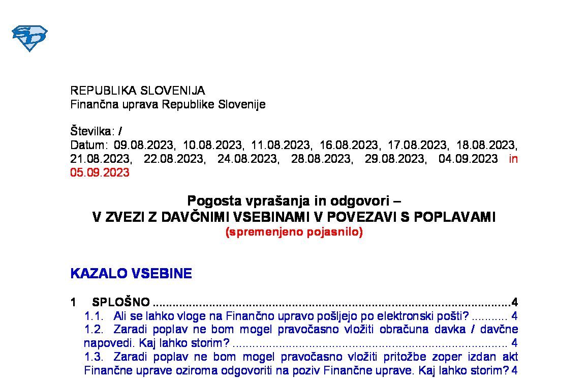Click the Številka label
This screenshot has width=588, height=378.
click(x=92, y=132)
